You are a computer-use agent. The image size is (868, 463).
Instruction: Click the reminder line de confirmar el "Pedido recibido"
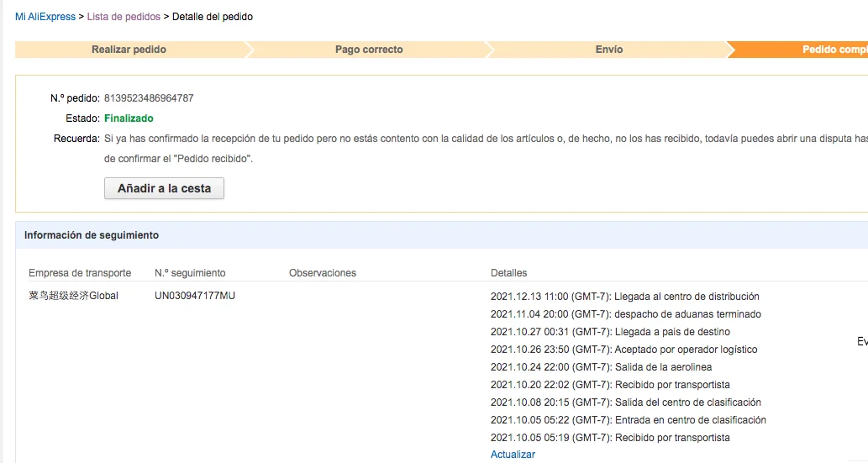coord(178,158)
